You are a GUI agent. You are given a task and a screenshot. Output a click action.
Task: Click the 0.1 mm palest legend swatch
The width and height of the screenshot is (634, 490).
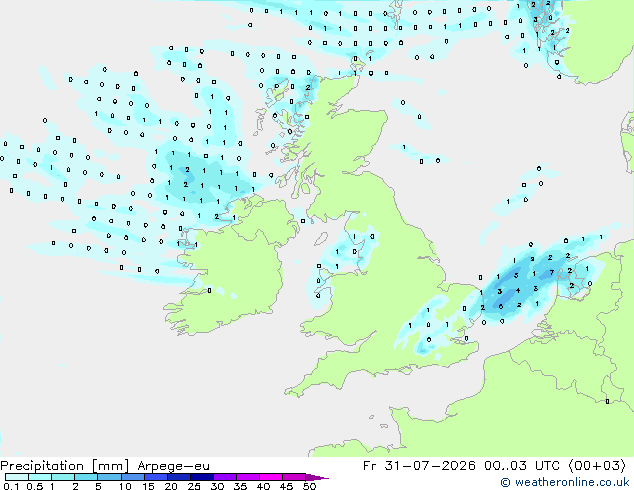point(17,477)
